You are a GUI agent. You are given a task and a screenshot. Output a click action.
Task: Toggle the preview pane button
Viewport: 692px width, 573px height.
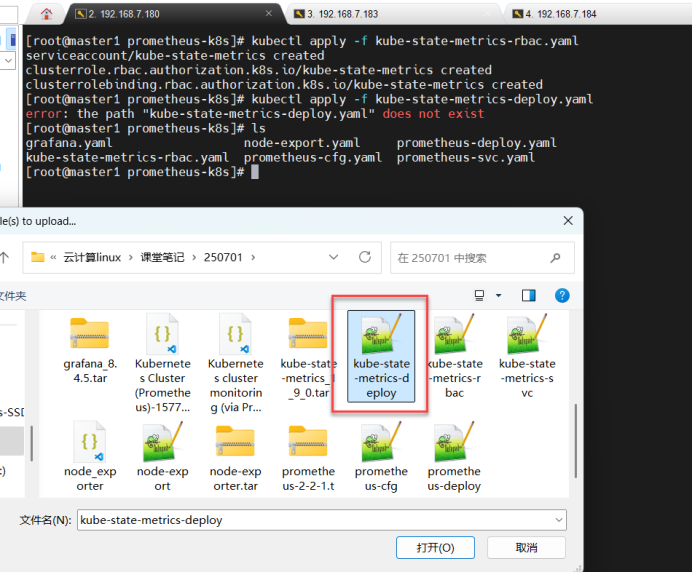529,295
